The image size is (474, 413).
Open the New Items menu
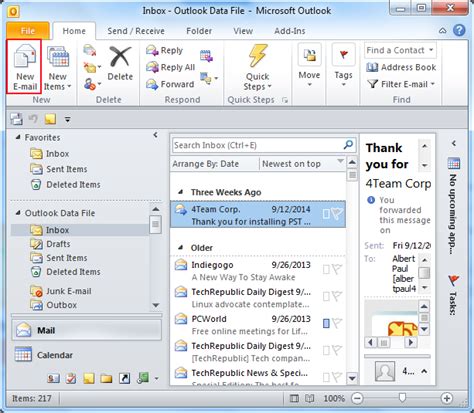58,68
